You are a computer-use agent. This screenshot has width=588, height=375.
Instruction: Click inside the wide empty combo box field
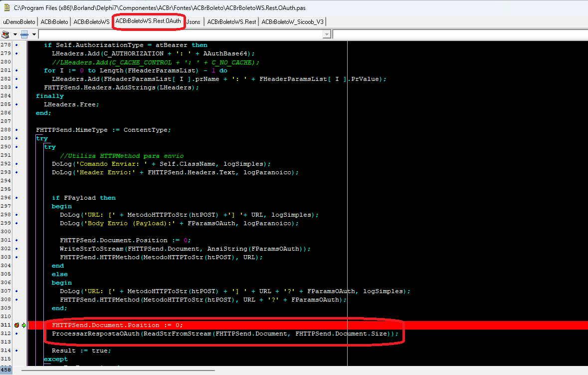(181, 34)
